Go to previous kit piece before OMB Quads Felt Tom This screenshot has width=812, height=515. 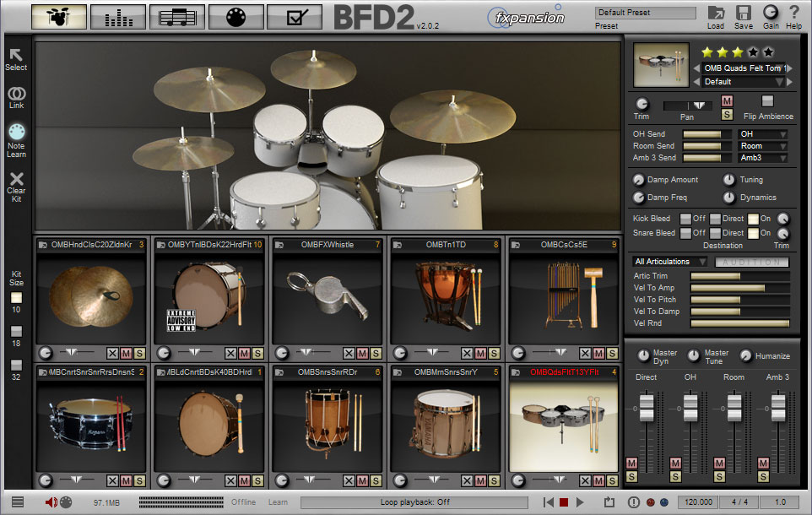(x=696, y=68)
